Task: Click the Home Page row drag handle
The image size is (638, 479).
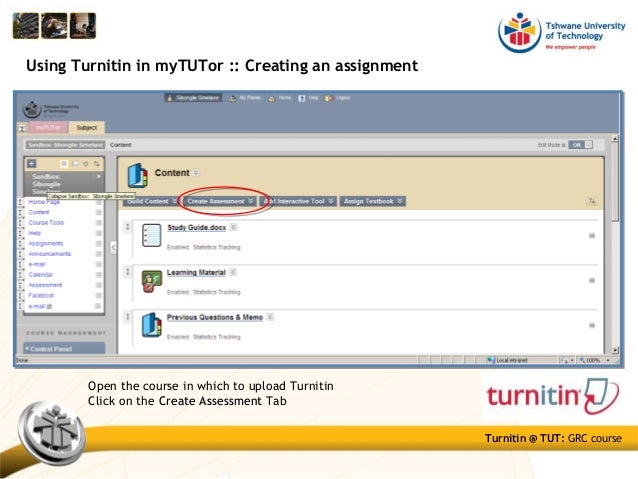Action: pyautogui.click(x=20, y=202)
